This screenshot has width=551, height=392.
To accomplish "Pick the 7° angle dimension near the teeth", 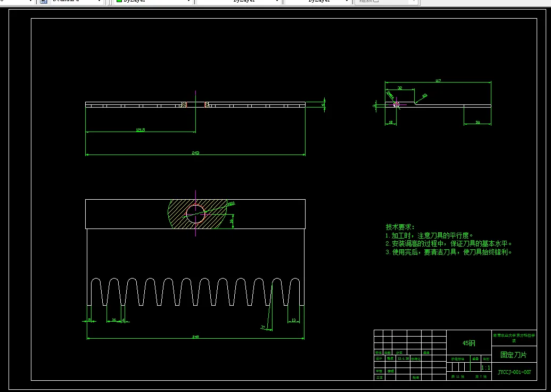I will pos(263,326).
